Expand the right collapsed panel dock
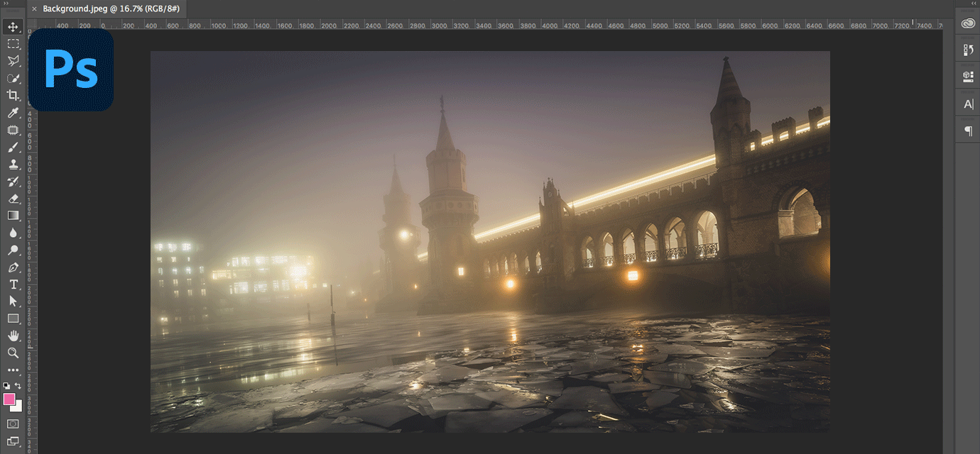Screen dimensions: 980x454 972,4
